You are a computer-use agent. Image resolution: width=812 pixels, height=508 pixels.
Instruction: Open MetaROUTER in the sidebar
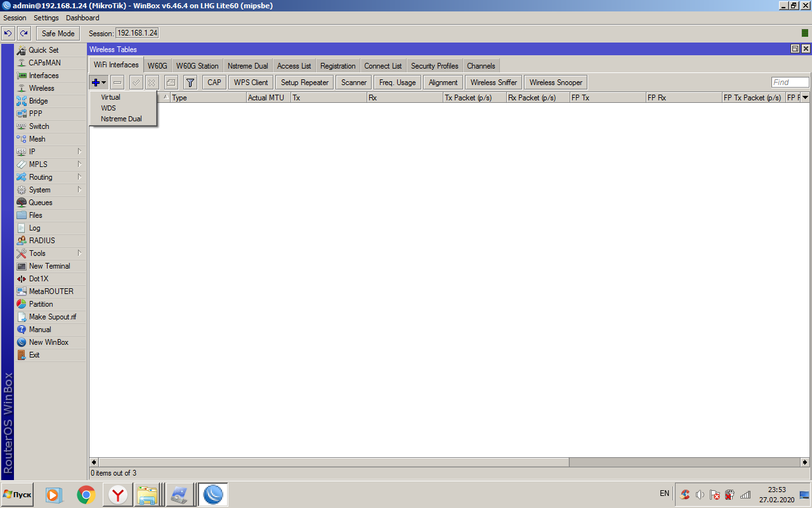coord(50,291)
